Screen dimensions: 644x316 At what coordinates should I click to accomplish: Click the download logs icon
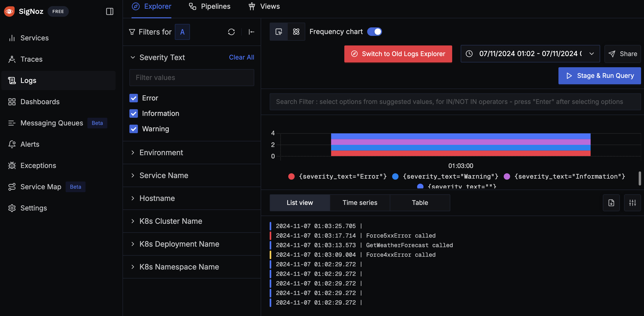click(x=611, y=203)
